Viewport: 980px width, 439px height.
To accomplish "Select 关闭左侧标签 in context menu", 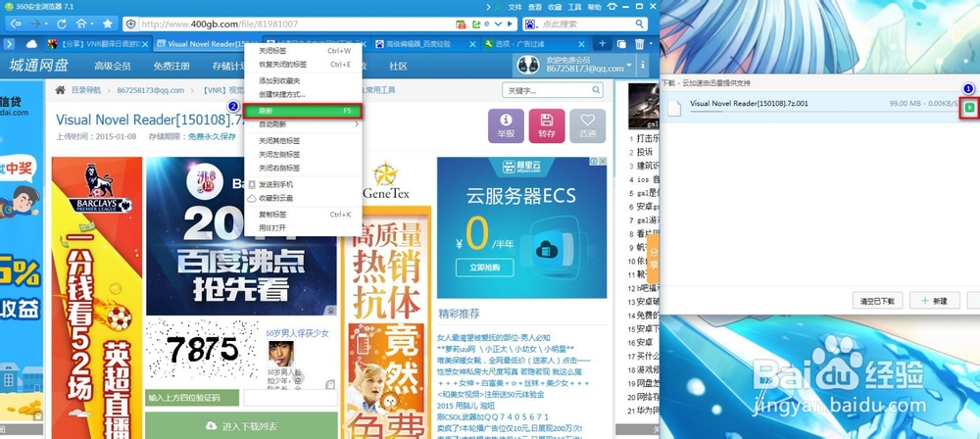I will point(303,155).
